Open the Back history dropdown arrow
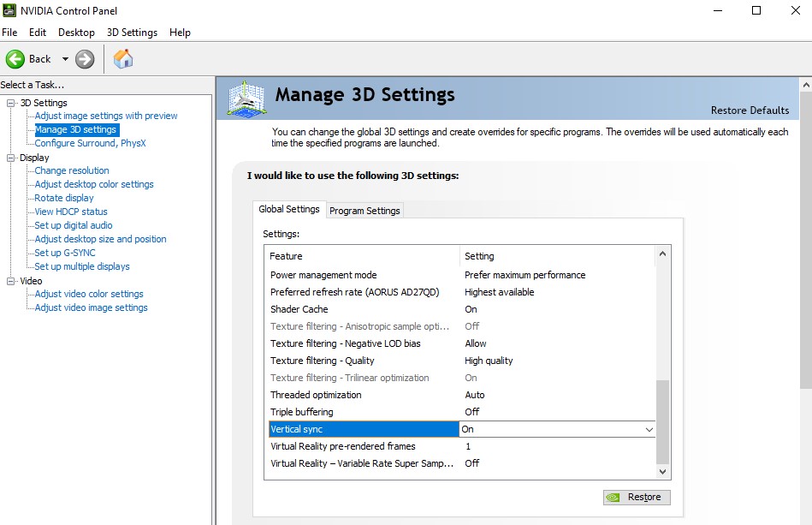The image size is (812, 525). point(65,59)
